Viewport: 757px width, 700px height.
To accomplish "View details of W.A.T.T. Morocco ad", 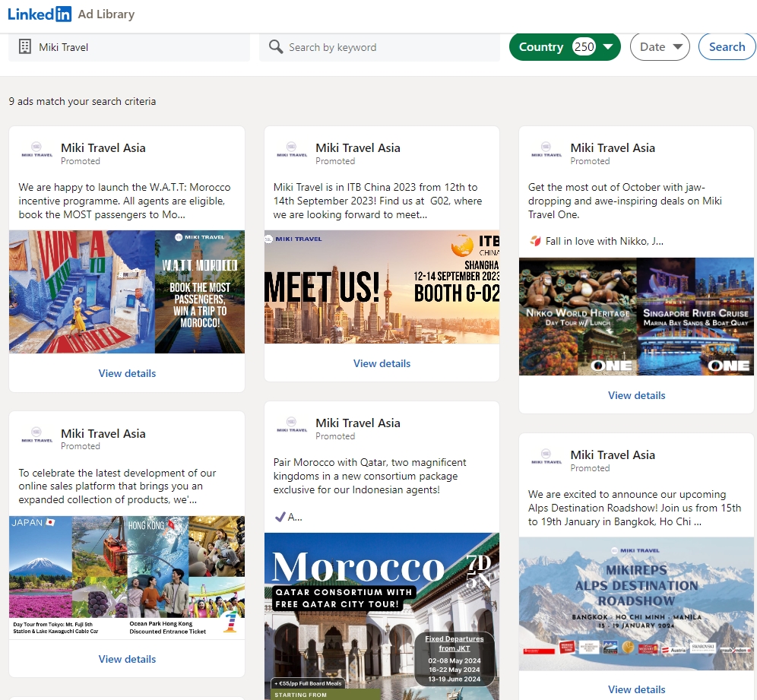I will coord(127,373).
